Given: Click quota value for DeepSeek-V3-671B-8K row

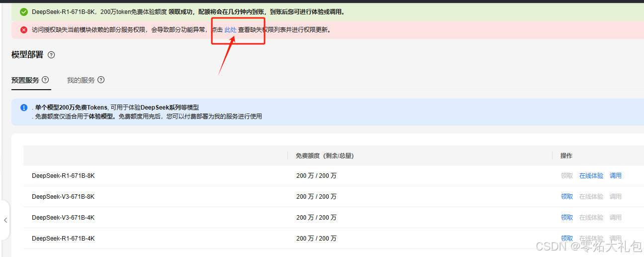Looking at the screenshot, I should coord(316,197).
